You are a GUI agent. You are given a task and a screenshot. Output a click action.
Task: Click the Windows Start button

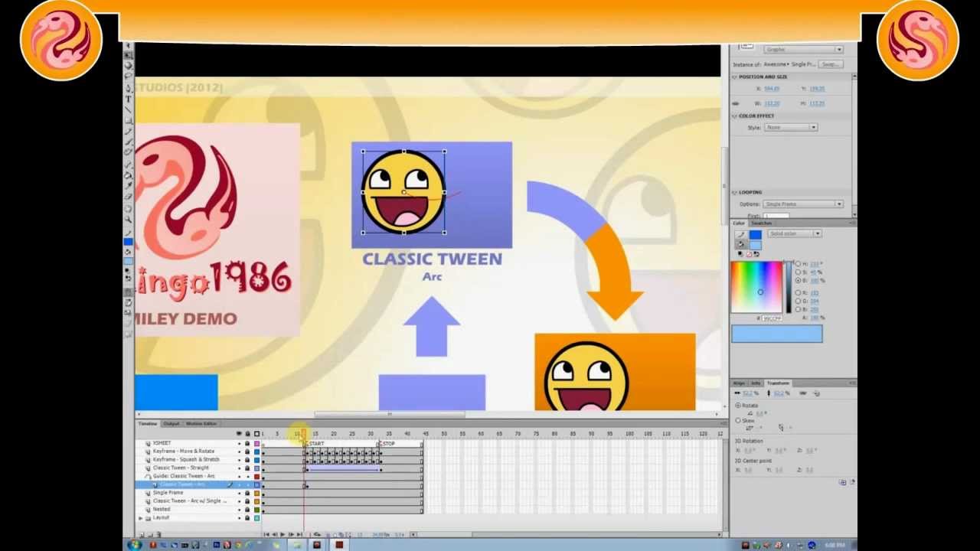[x=135, y=545]
